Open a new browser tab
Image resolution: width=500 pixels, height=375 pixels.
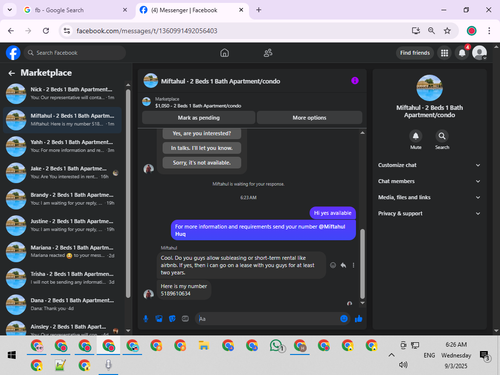pos(259,10)
